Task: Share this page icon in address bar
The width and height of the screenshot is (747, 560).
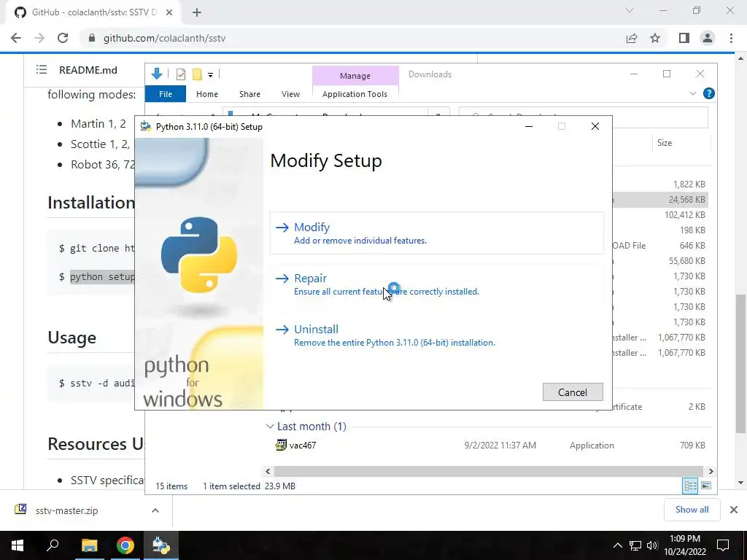Action: pyautogui.click(x=632, y=38)
